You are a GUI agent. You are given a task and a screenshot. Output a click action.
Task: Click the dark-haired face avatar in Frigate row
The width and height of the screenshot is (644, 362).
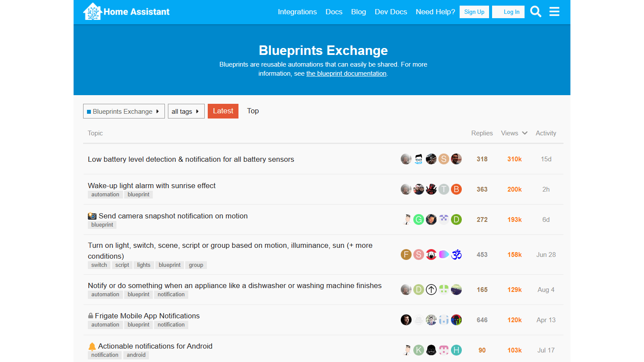(x=406, y=320)
